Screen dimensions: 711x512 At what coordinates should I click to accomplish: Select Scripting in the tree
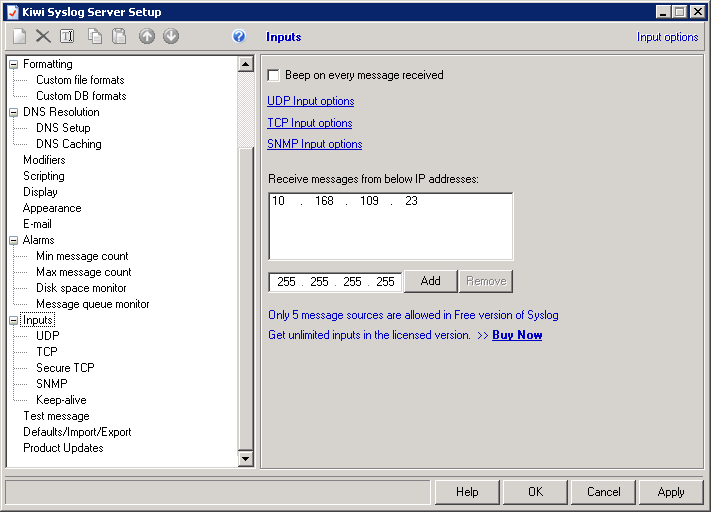point(44,176)
